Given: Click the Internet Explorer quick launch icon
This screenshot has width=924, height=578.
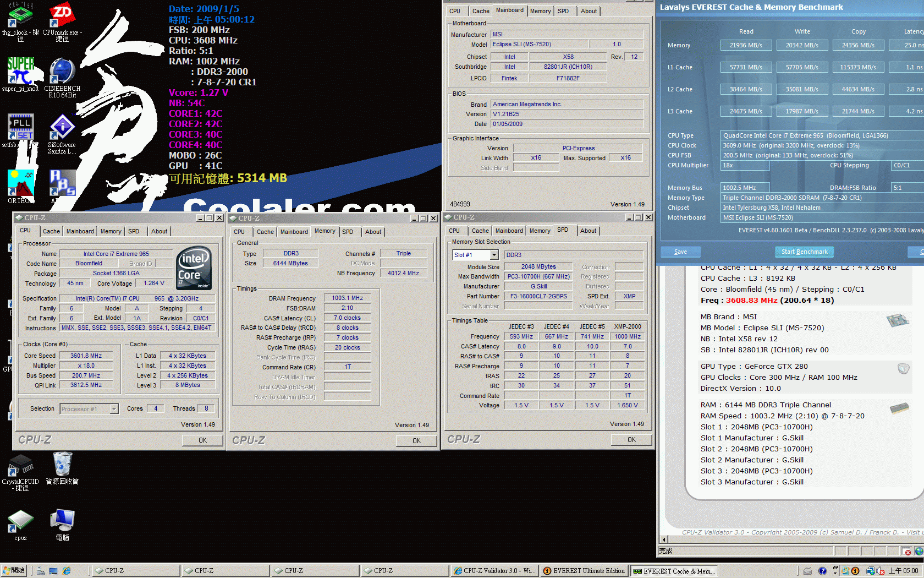Looking at the screenshot, I should [67, 571].
